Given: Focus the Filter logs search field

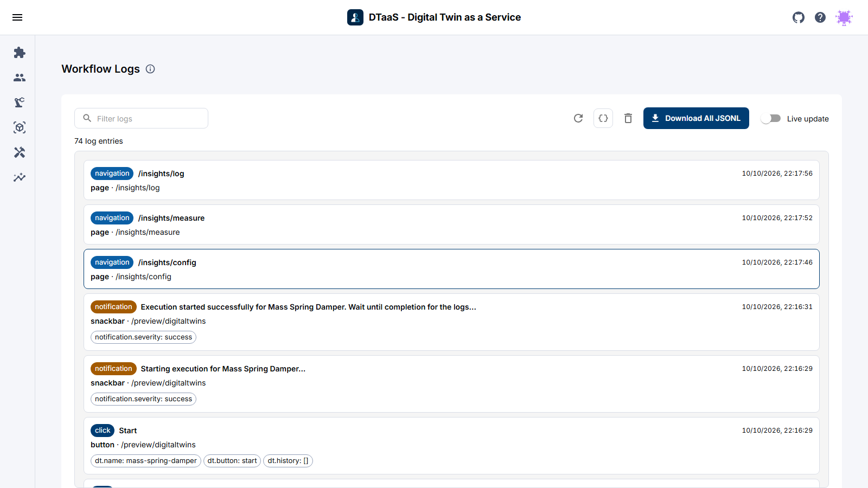Looking at the screenshot, I should 141,118.
